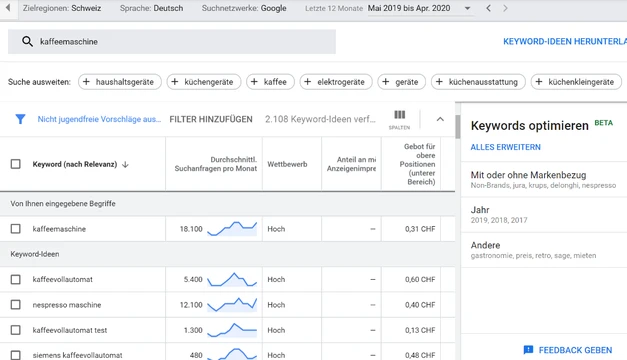Click the 18.100 search volume value
Screen dimensions: 627x360
coord(191,229)
